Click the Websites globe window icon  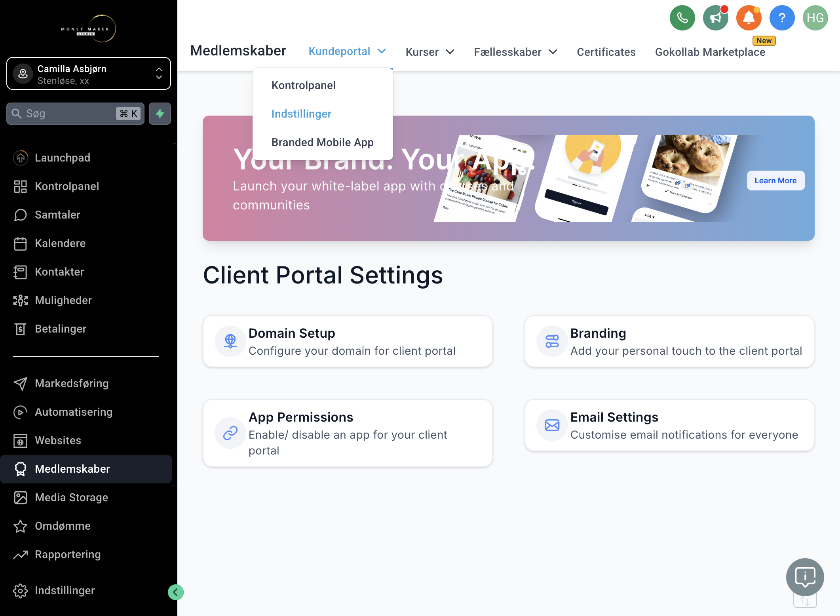pos(21,441)
